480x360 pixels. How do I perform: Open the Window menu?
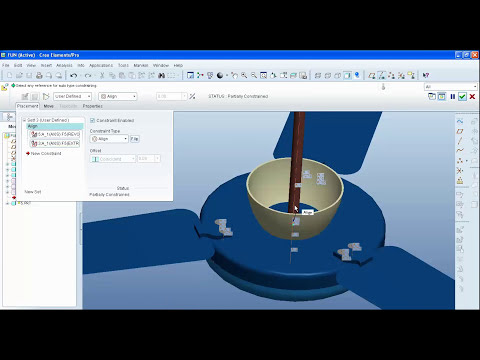click(161, 65)
